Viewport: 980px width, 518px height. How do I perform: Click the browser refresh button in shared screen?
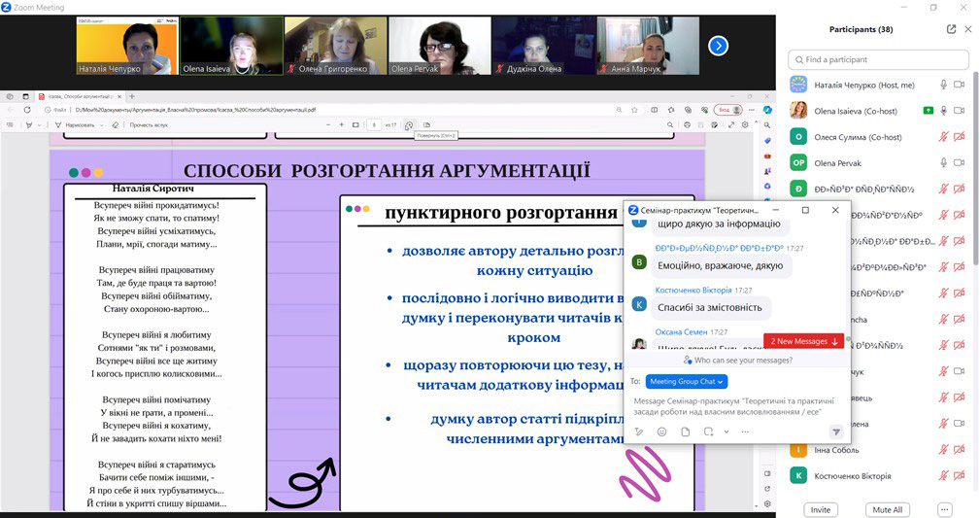click(27, 110)
